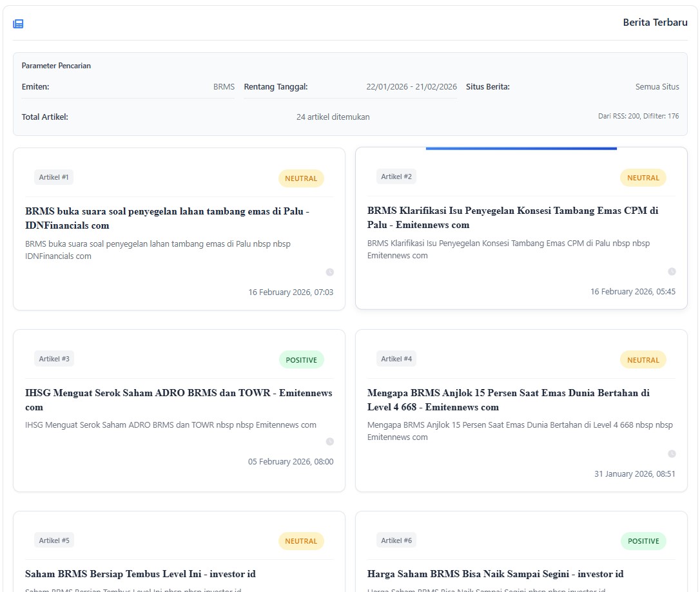Viewport: 700px width, 592px height.
Task: Click the Semua Situs news site value
Action: 657,87
